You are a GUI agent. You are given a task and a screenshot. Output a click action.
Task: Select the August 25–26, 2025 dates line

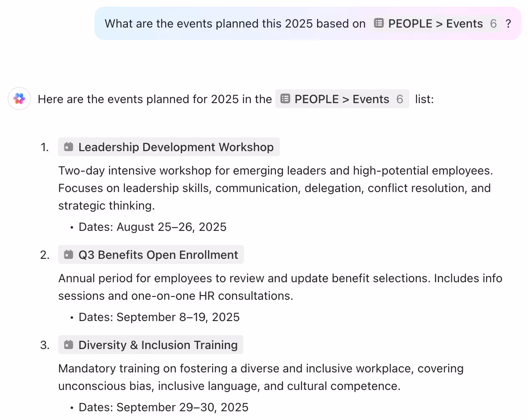pos(152,227)
